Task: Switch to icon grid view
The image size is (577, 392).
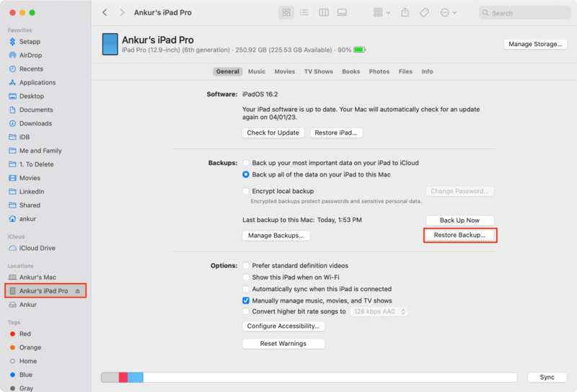Action: click(286, 12)
